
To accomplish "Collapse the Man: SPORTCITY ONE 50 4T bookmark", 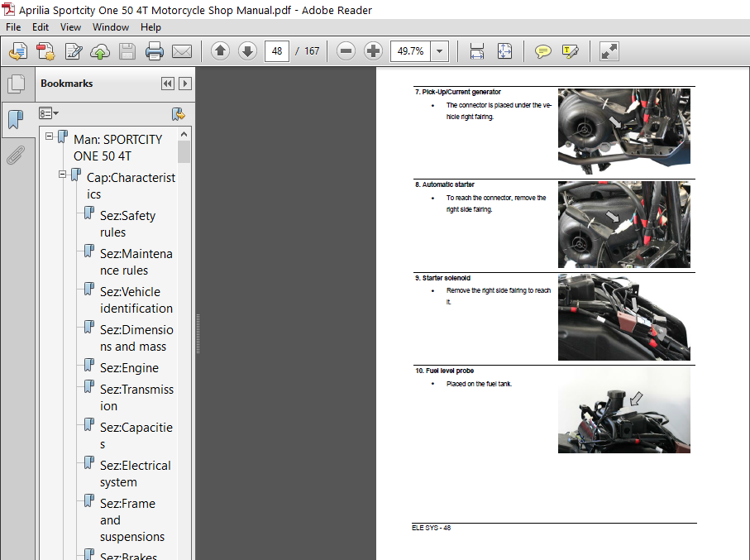I will (50, 136).
